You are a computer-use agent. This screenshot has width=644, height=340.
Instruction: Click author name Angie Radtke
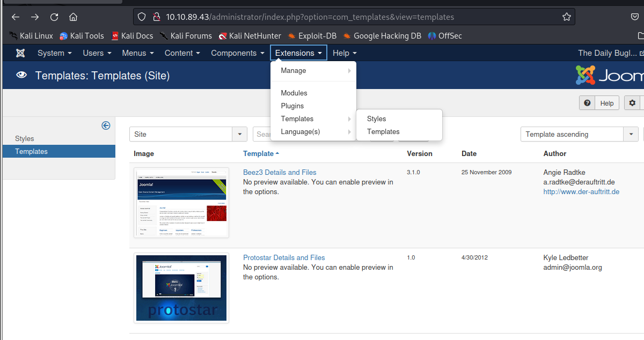[x=565, y=172]
